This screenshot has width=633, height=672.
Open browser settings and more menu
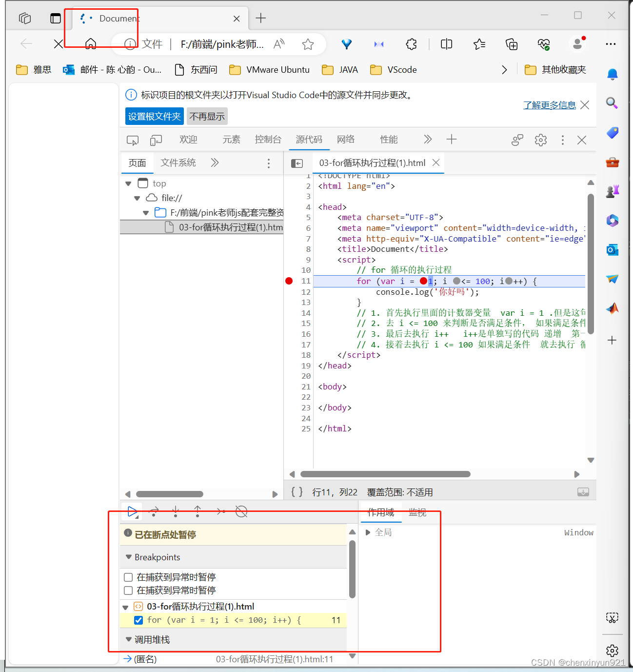tap(611, 44)
